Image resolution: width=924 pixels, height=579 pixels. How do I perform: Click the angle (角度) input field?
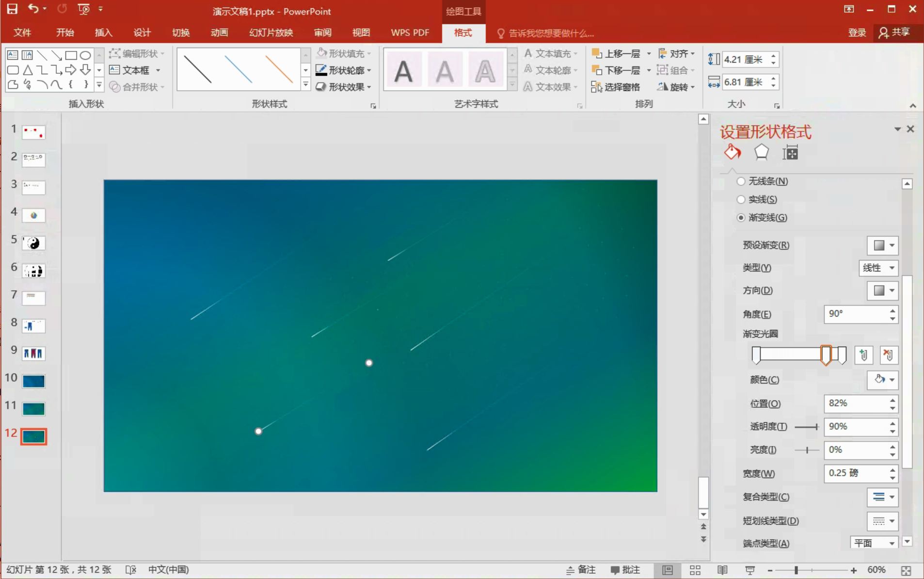(x=856, y=314)
